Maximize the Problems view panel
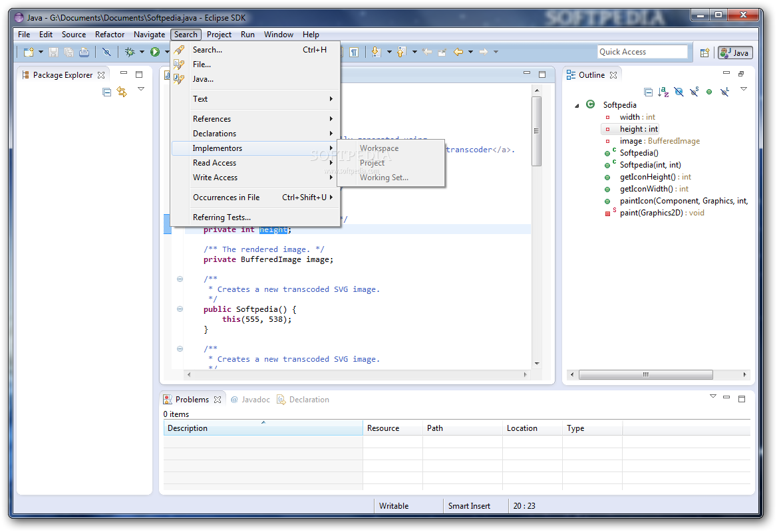Image resolution: width=777 pixels, height=532 pixels. tap(742, 399)
